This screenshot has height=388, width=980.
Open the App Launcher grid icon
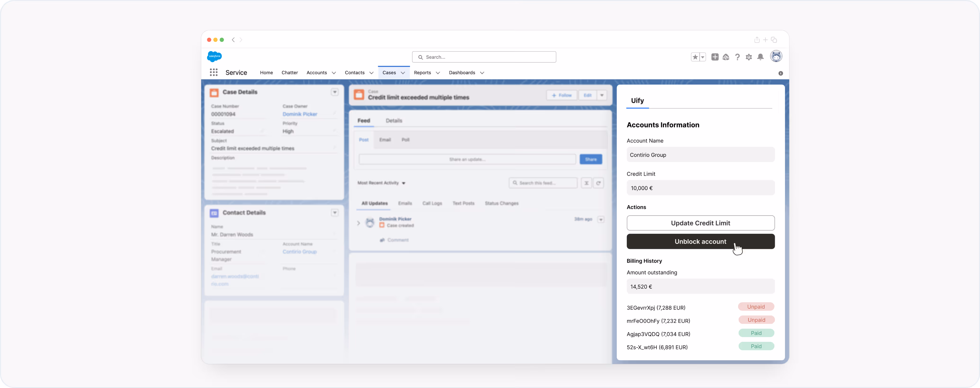pyautogui.click(x=214, y=72)
